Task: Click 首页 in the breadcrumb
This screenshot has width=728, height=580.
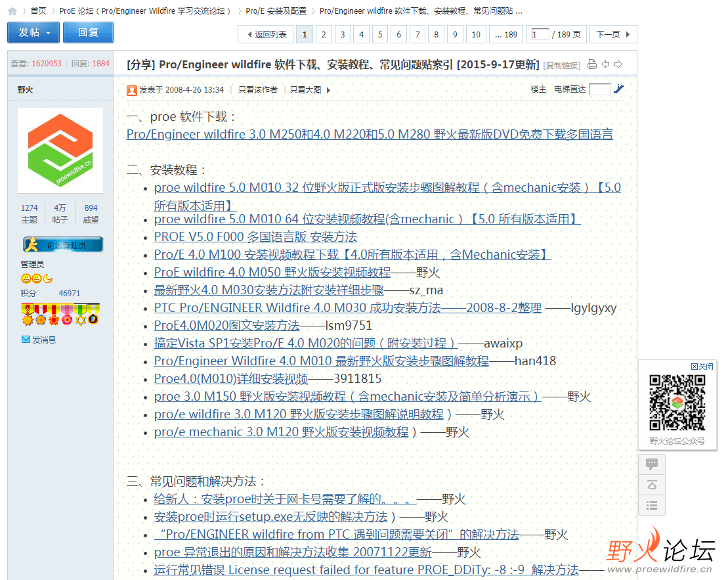Action: point(39,11)
